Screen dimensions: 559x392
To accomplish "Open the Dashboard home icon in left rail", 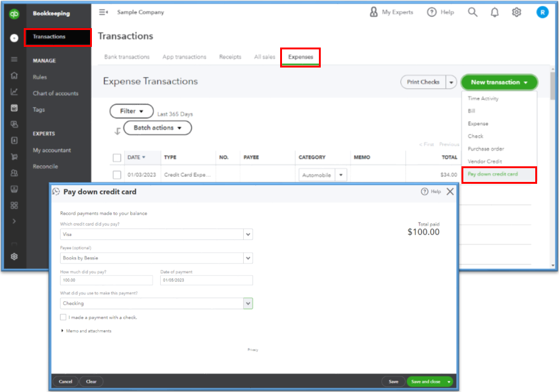I will [14, 75].
